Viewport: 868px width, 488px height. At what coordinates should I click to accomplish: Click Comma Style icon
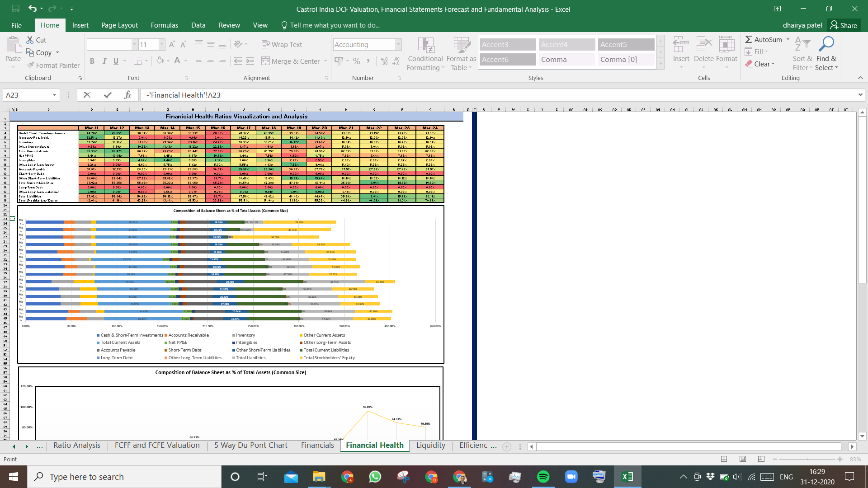pos(368,61)
